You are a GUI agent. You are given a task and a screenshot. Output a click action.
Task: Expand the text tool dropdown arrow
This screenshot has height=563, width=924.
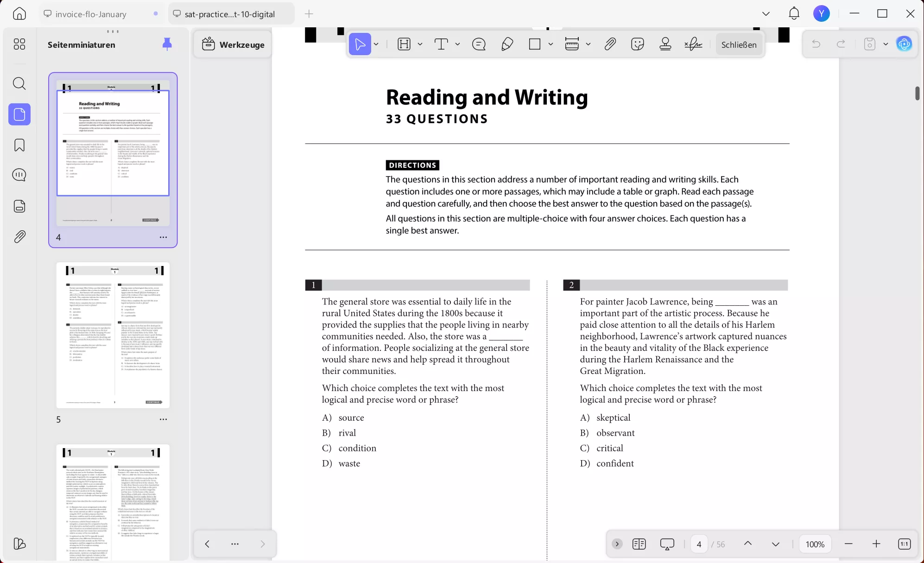[457, 44]
